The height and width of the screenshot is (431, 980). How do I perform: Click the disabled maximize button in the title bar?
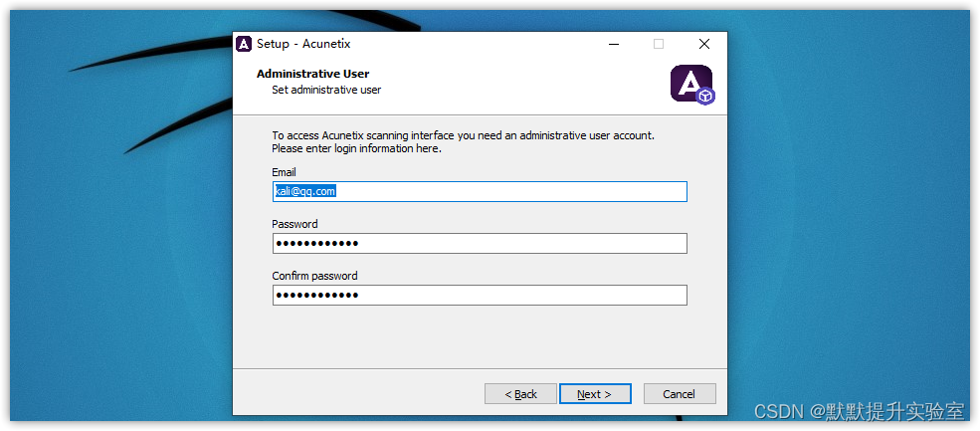[x=658, y=44]
